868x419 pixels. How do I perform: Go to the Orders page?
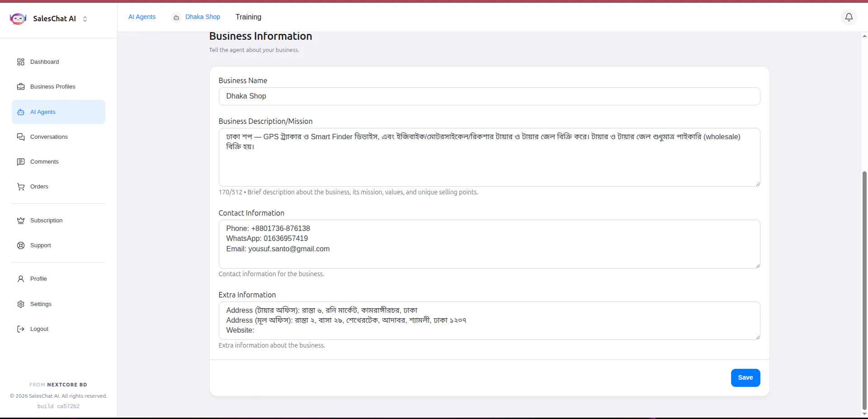point(58,187)
